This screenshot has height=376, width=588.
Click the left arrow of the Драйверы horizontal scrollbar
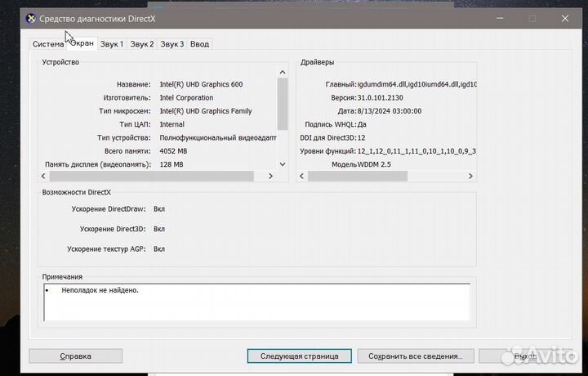[x=301, y=176]
